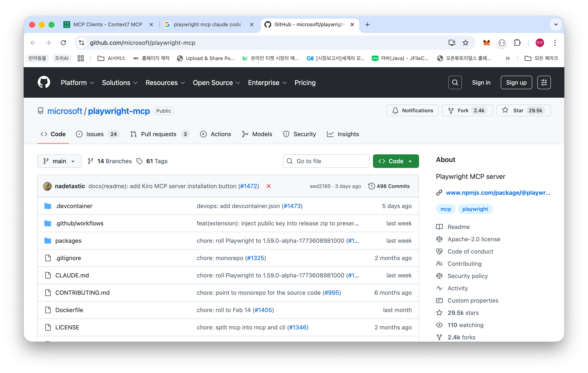Open the CLAUDE.md file
588x373 pixels.
click(x=72, y=275)
